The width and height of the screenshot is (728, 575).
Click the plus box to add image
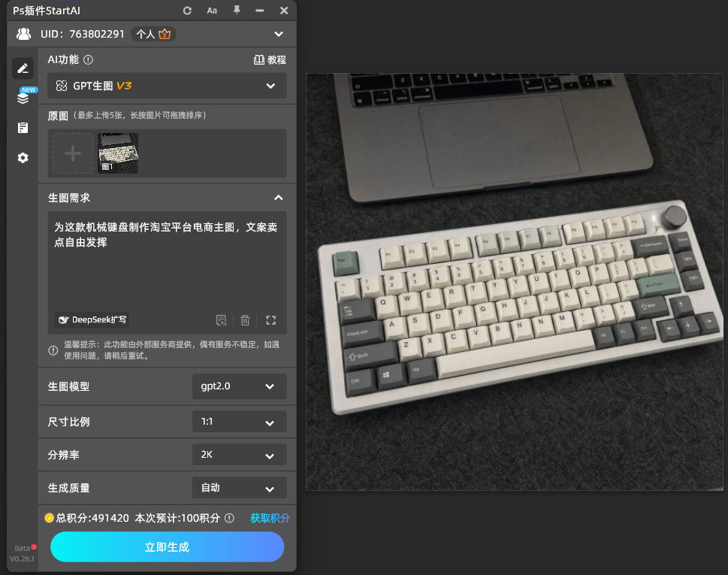point(73,153)
